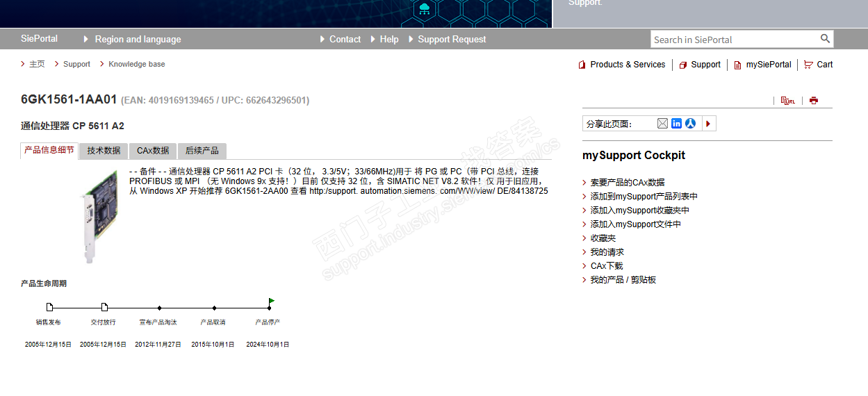Switch to the CAx数据 tab
The width and height of the screenshot is (868, 396).
153,151
